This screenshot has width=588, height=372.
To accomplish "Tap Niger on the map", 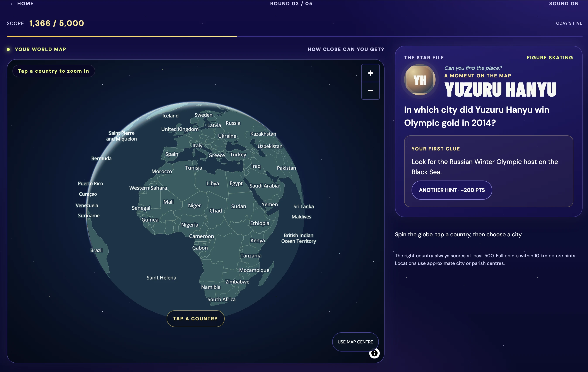I will pos(194,206).
